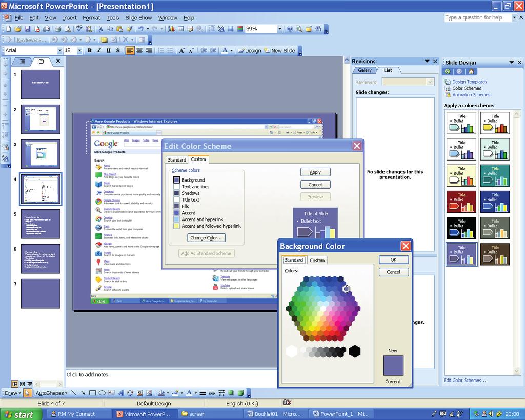Toggle Italic formatting

pyautogui.click(x=99, y=51)
